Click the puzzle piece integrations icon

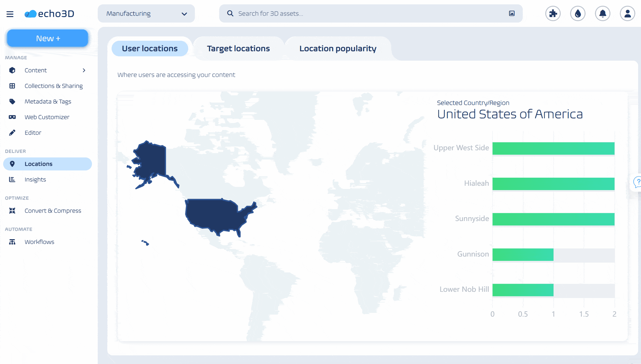[553, 14]
